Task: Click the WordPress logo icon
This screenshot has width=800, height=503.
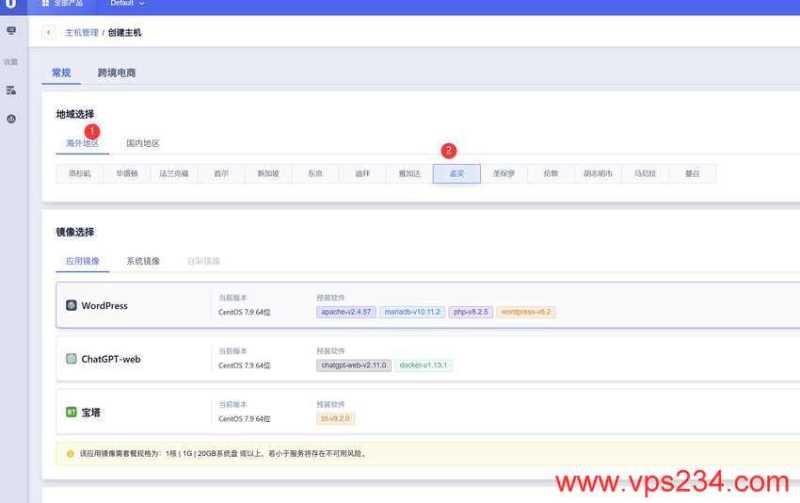Action: 71,305
